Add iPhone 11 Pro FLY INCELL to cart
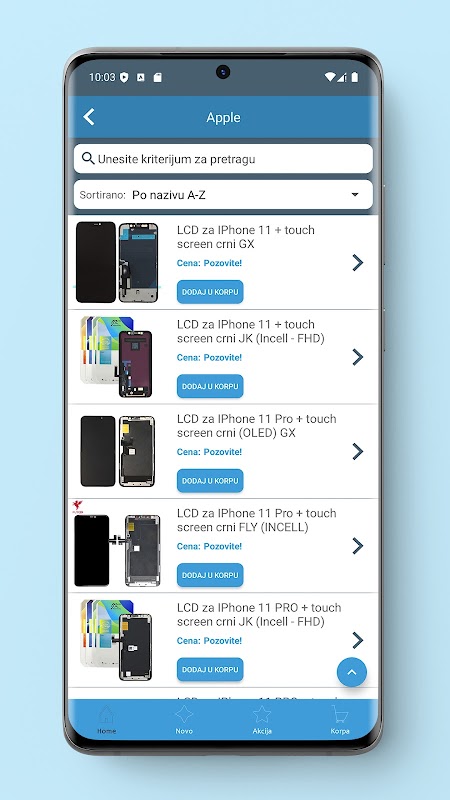 tap(210, 575)
